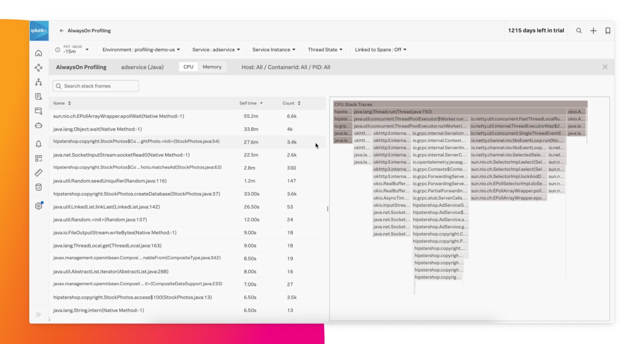Switch to the Memory tab

(x=212, y=67)
